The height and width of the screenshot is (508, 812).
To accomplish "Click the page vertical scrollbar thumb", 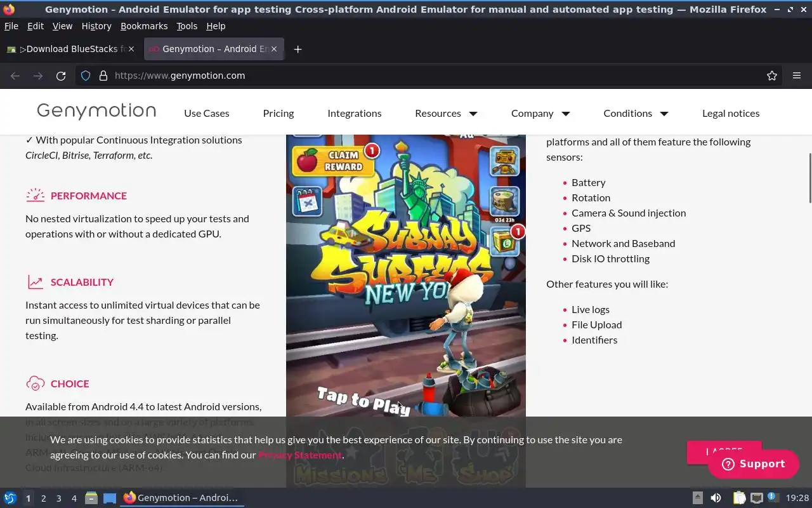I will (809, 178).
